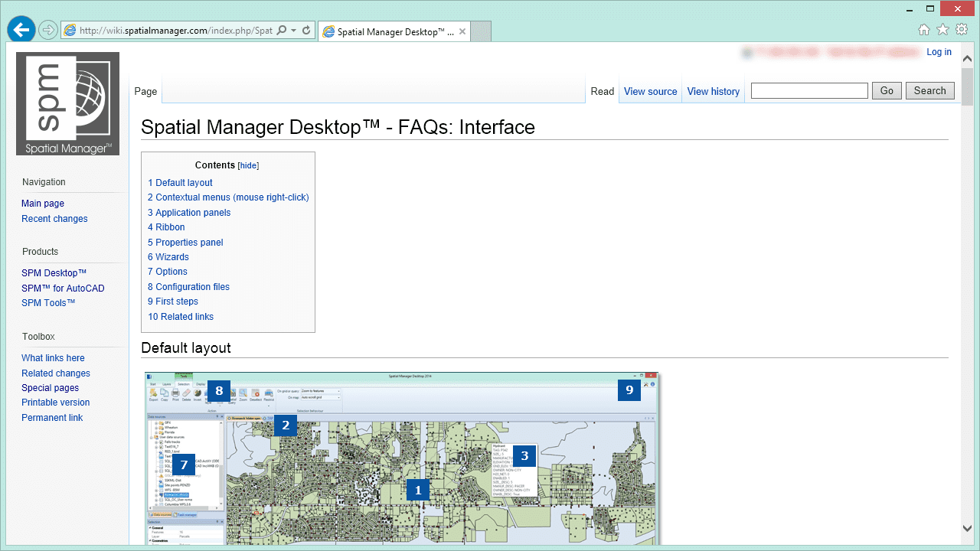Viewport: 980px width, 551px height.
Task: Open the View history tab
Action: tap(714, 91)
